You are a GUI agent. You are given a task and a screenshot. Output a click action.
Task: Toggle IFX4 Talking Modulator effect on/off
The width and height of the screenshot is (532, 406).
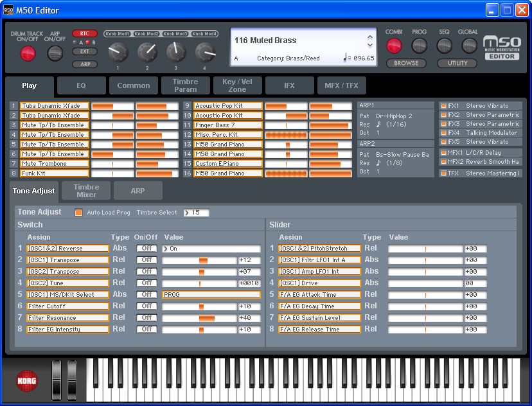(443, 133)
